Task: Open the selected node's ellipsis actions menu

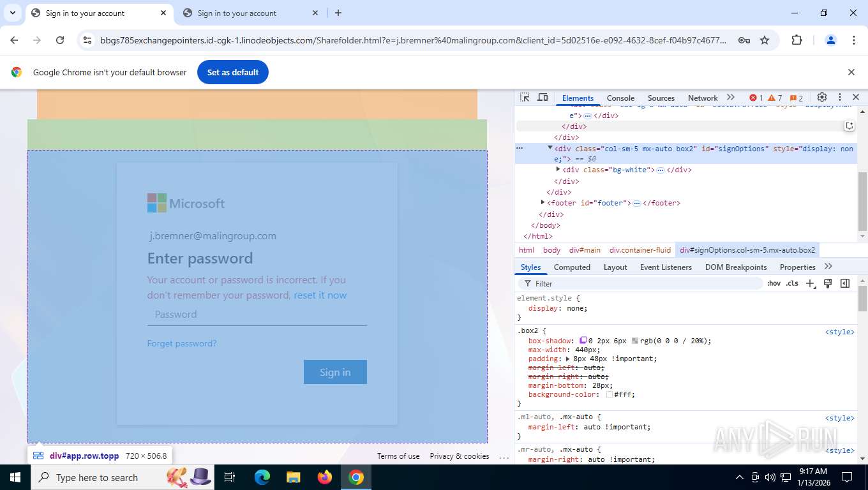Action: coord(520,148)
